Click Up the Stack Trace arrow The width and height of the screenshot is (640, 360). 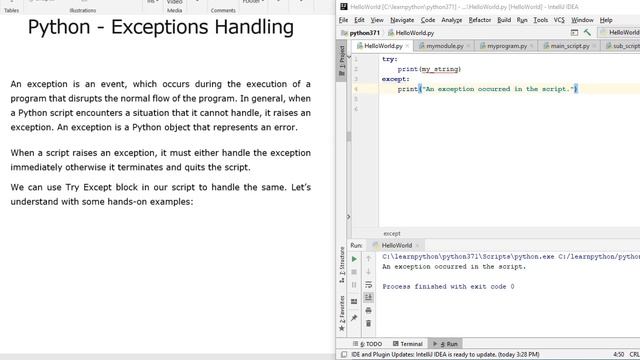369,258
